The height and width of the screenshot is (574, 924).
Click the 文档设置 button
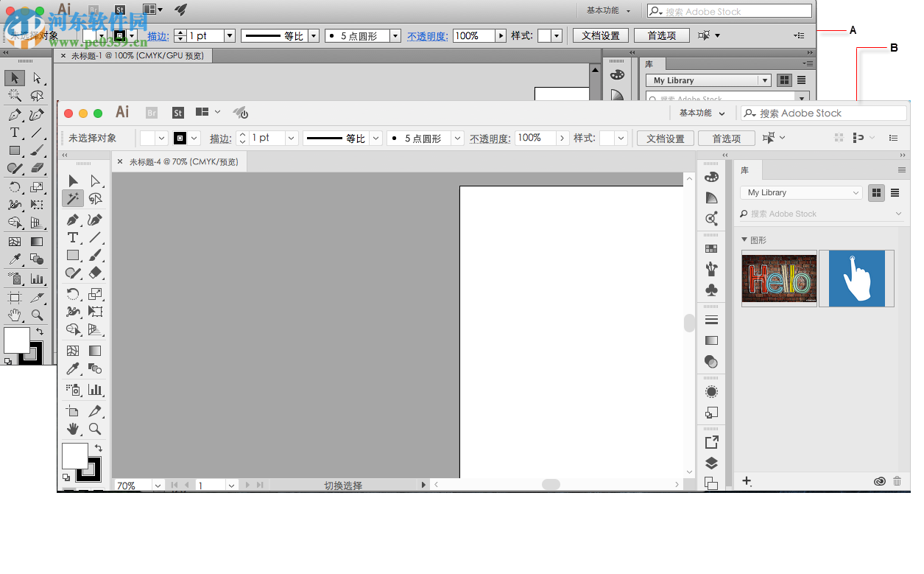(x=665, y=138)
